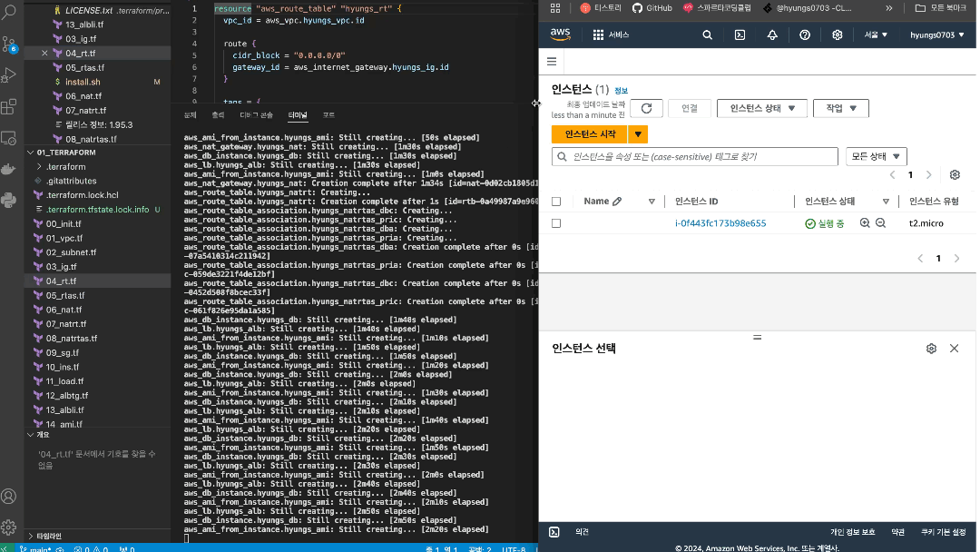Image resolution: width=980 pixels, height=552 pixels.
Task: Open the Python icon in activity bar
Action: [9, 200]
